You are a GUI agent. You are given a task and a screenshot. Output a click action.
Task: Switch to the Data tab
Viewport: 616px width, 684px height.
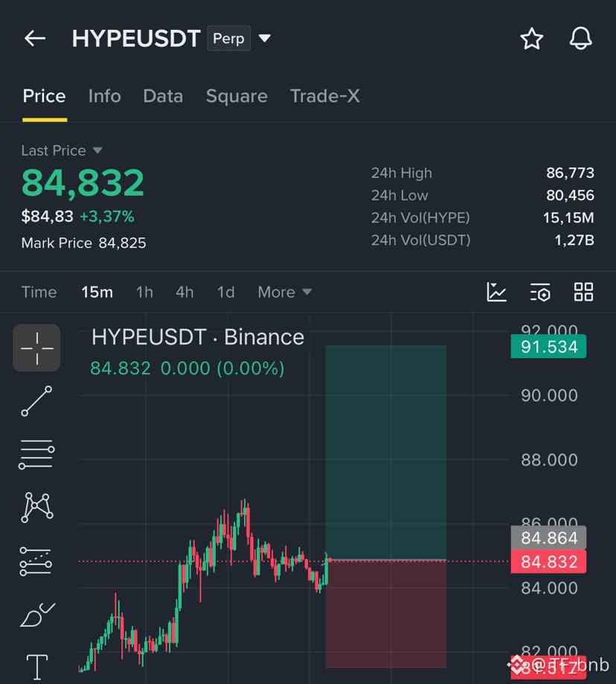[163, 96]
